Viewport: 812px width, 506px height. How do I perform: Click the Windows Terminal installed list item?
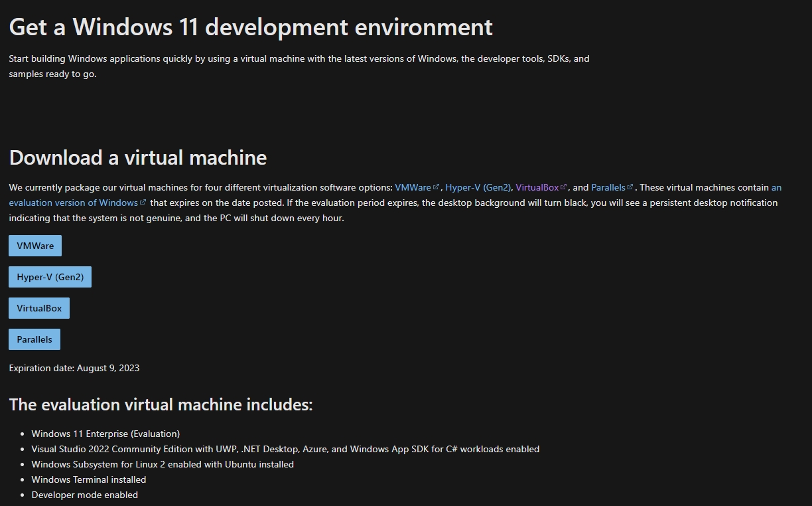(x=89, y=479)
